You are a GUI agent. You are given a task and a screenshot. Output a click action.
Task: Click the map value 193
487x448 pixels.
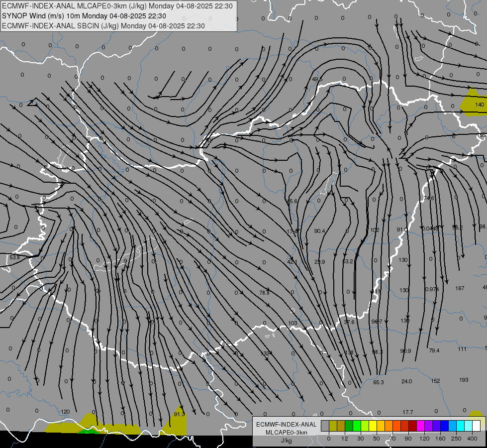(464, 380)
